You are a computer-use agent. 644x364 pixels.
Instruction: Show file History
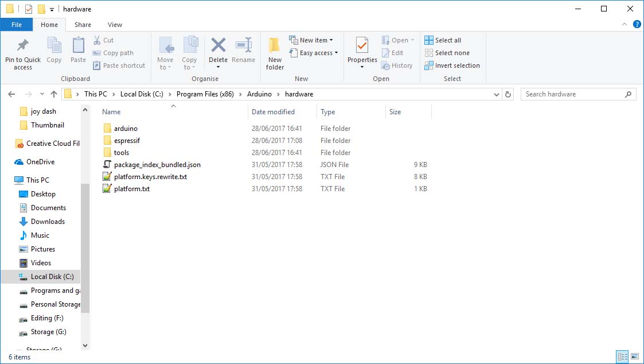pyautogui.click(x=397, y=65)
